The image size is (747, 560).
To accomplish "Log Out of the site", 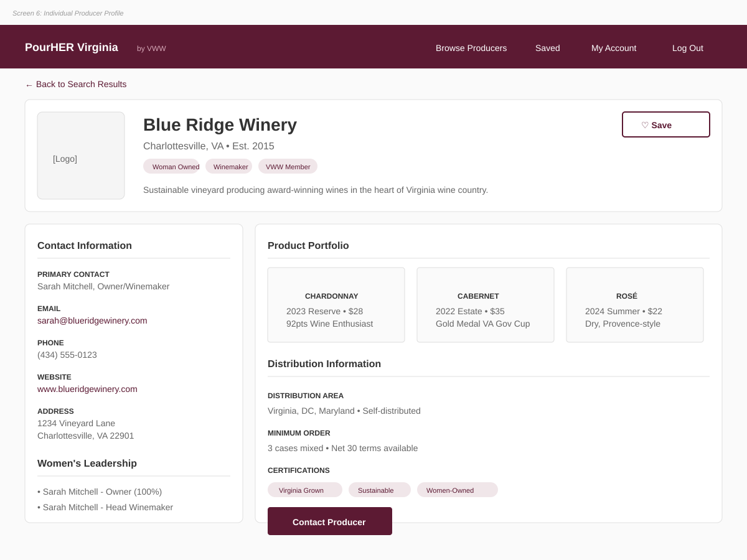I will point(688,48).
